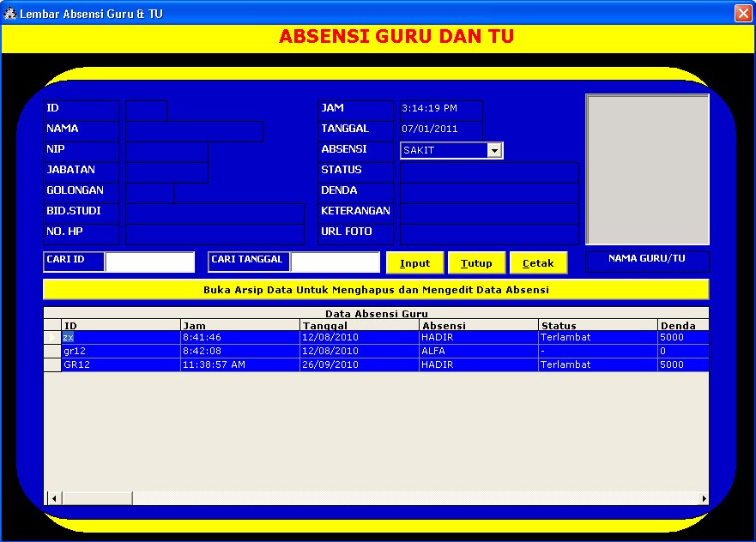Click the TANGGAL field showing 07/01/2011
Image resolution: width=756 pixels, height=542 pixels.
(441, 131)
